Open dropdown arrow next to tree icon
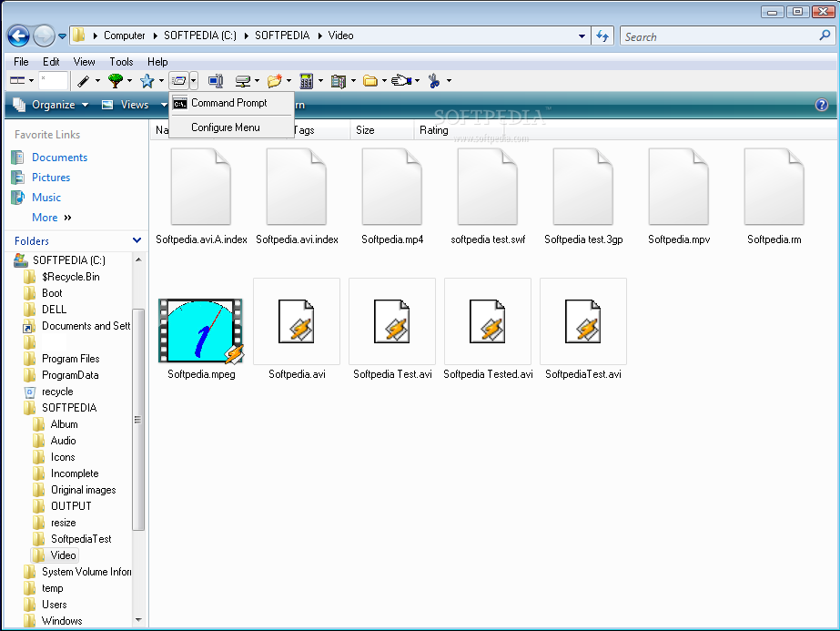 click(129, 81)
